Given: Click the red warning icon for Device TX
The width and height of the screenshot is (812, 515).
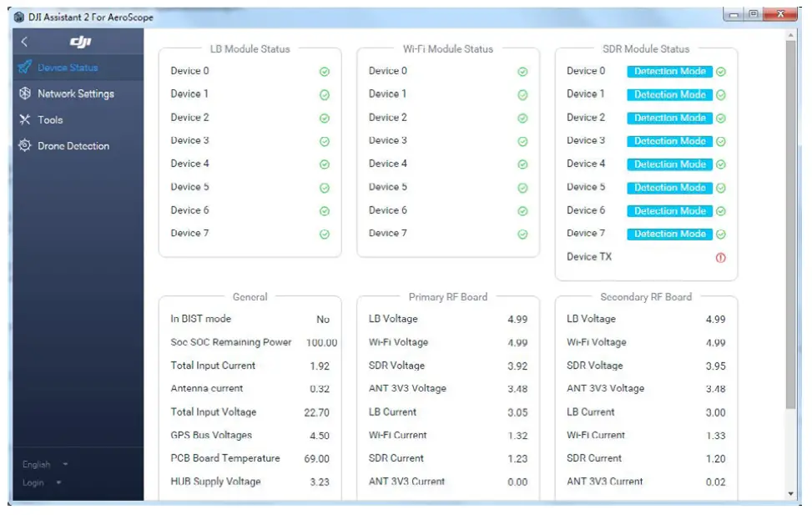Looking at the screenshot, I should [721, 257].
